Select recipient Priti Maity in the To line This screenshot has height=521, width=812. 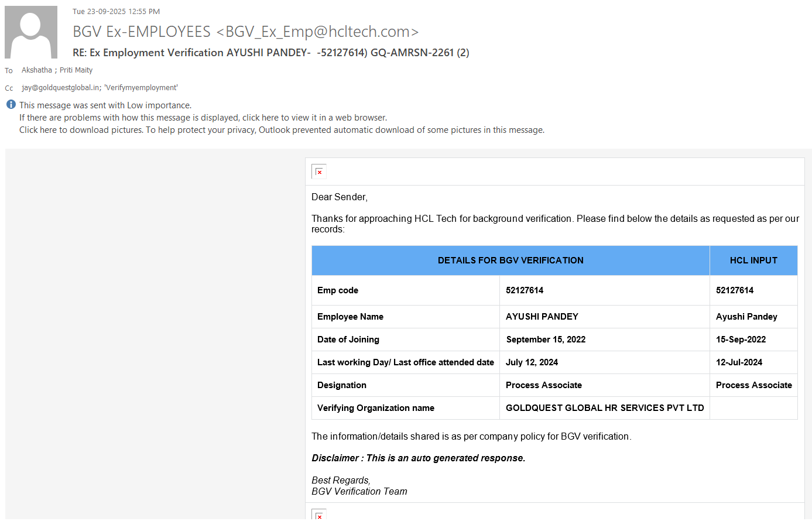(76, 70)
